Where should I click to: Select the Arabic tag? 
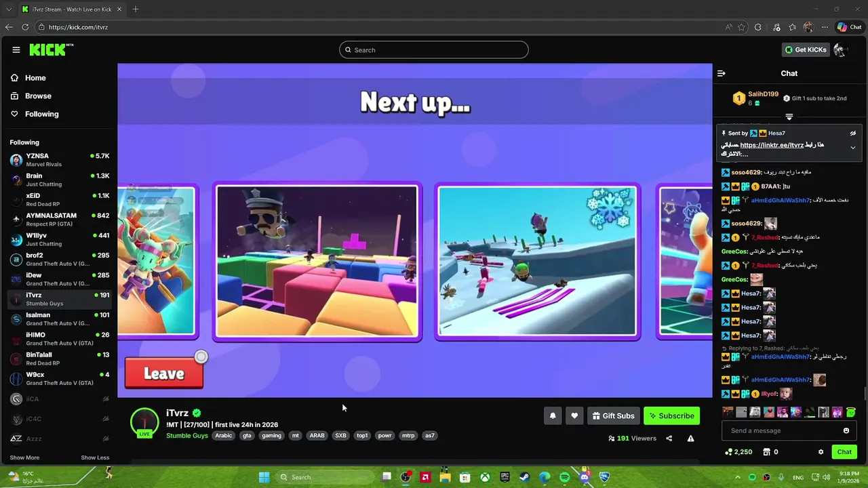tap(224, 436)
